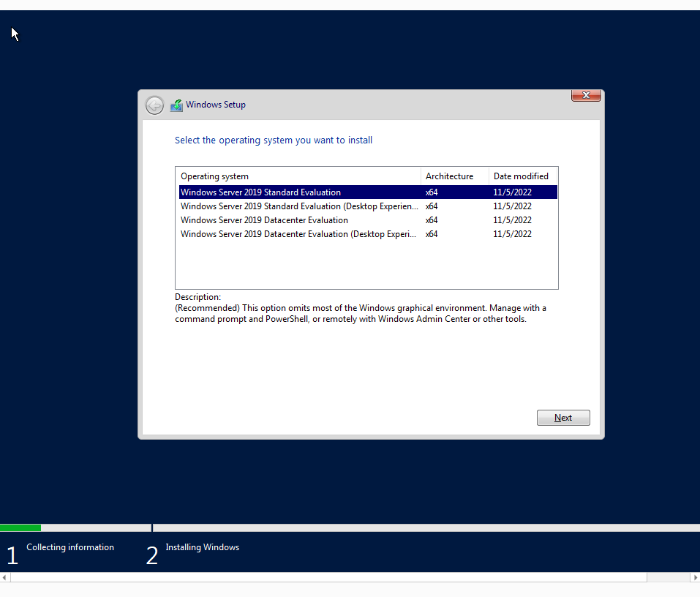The height and width of the screenshot is (597, 700).
Task: Click the left arrow of horizontal scrollbar
Action: pyautogui.click(x=4, y=577)
